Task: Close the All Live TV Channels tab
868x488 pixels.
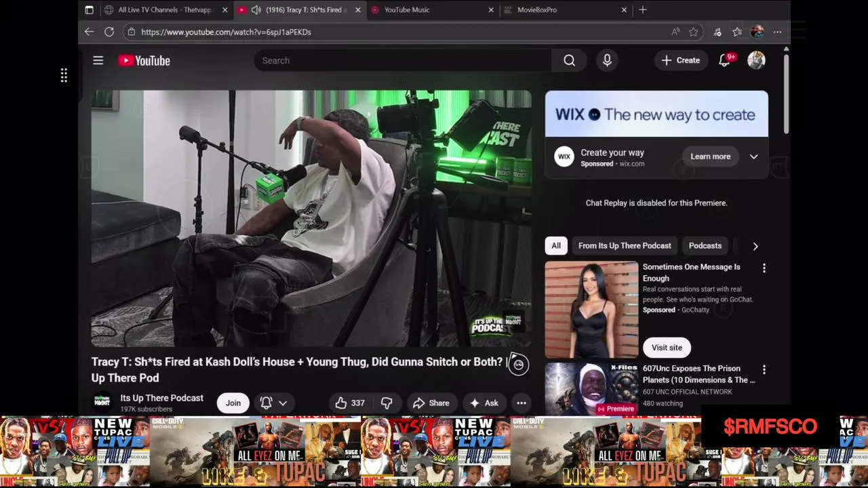Action: coord(225,9)
